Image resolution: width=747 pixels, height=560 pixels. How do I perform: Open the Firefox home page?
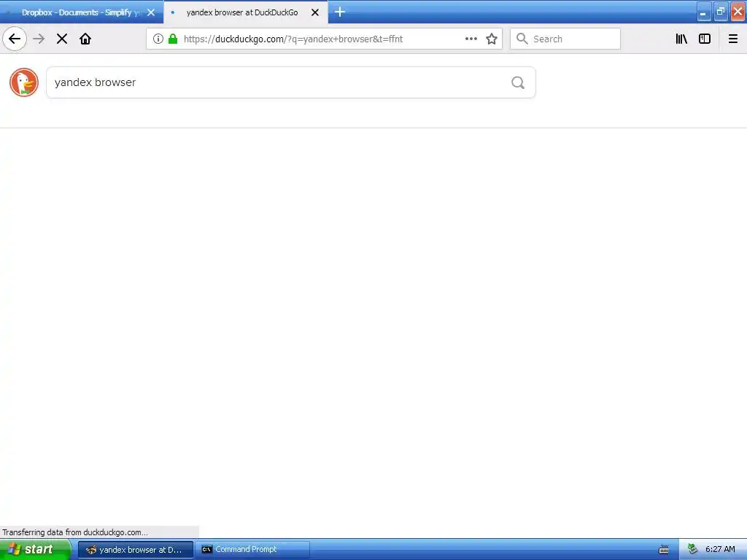coord(85,39)
